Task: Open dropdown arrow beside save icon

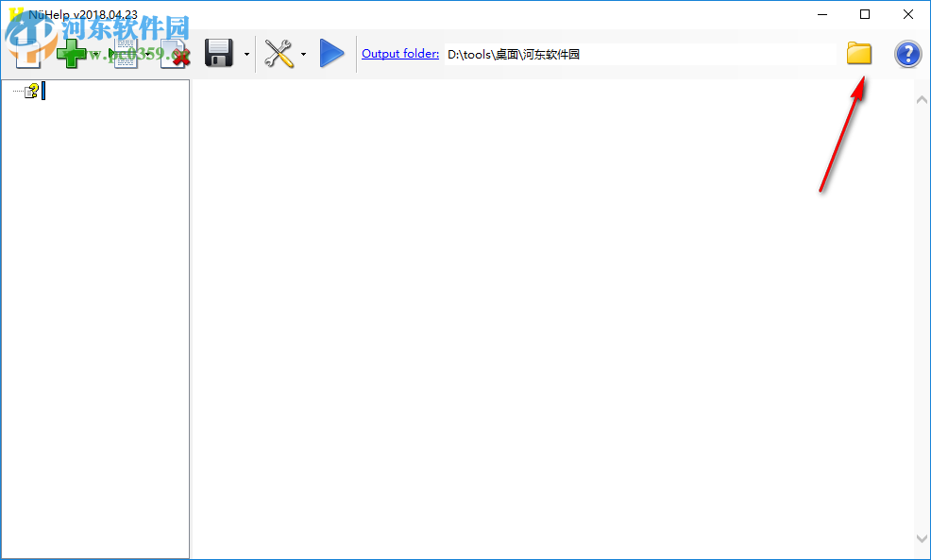Action: [x=246, y=54]
